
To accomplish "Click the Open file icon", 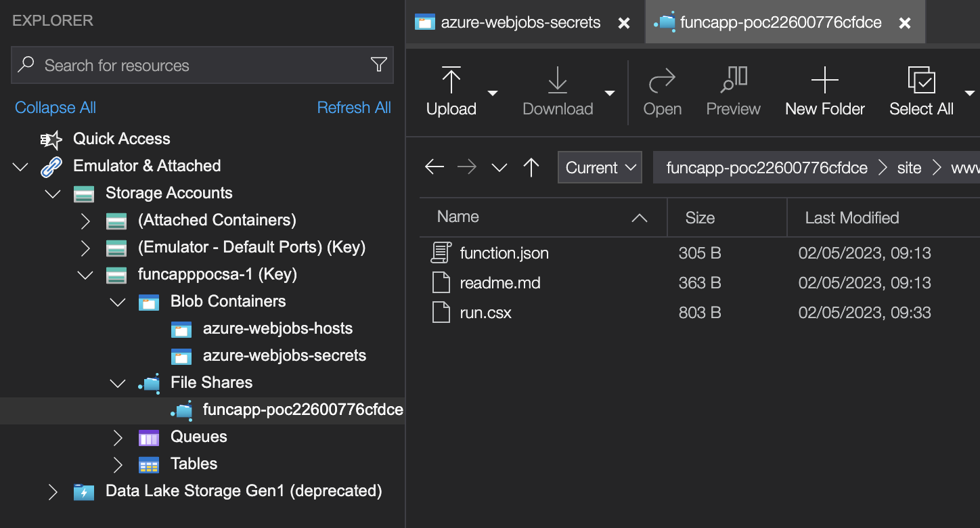I will coord(662,80).
